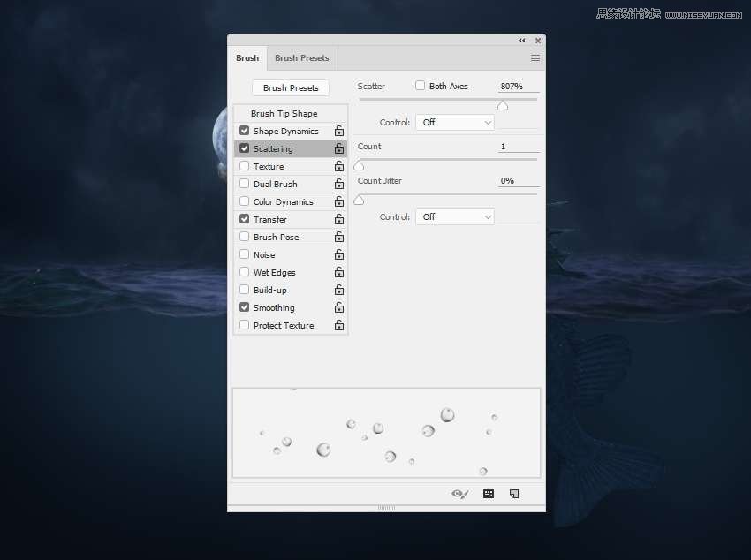Click the lock icon beside Wet Edges
751x560 pixels.
(338, 273)
